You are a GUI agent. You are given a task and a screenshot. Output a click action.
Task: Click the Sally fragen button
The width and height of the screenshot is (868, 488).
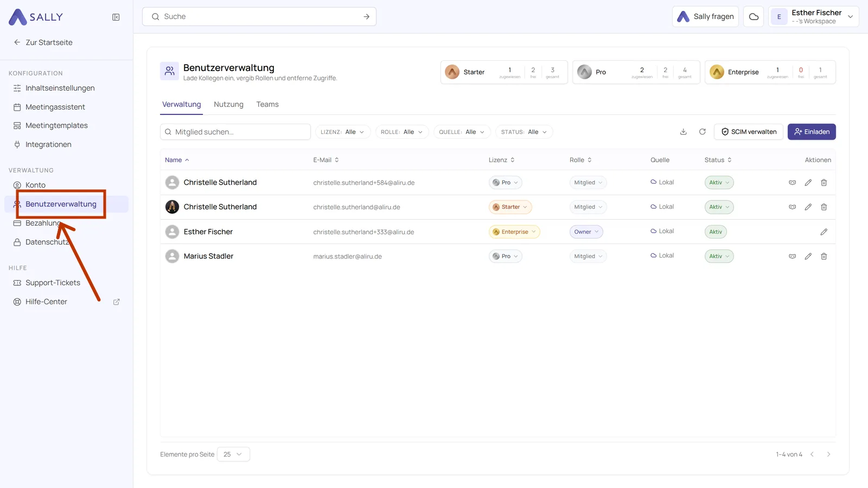coord(705,17)
